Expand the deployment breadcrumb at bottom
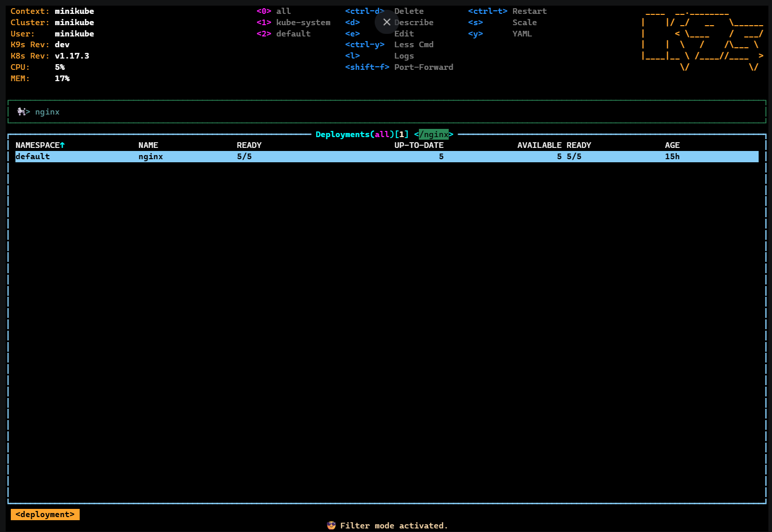 point(45,514)
